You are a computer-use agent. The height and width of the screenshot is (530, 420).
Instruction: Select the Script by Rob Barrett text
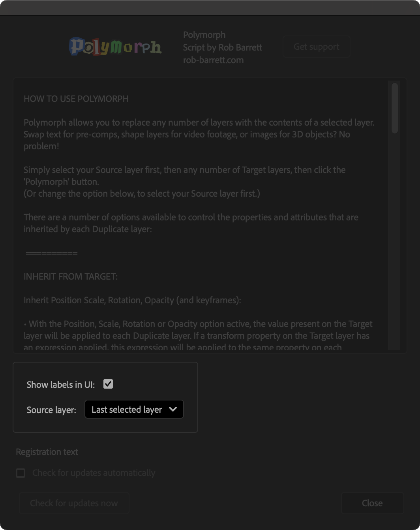[222, 47]
